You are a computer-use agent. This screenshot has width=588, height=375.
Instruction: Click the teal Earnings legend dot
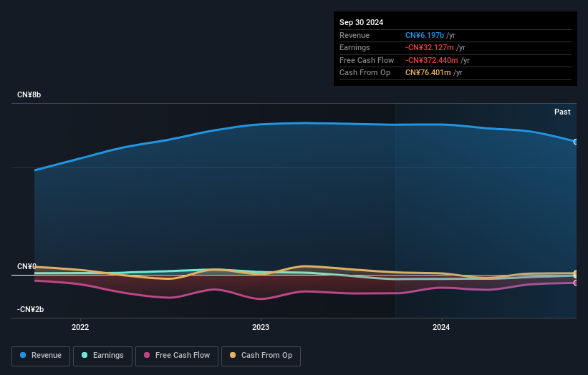tap(85, 355)
